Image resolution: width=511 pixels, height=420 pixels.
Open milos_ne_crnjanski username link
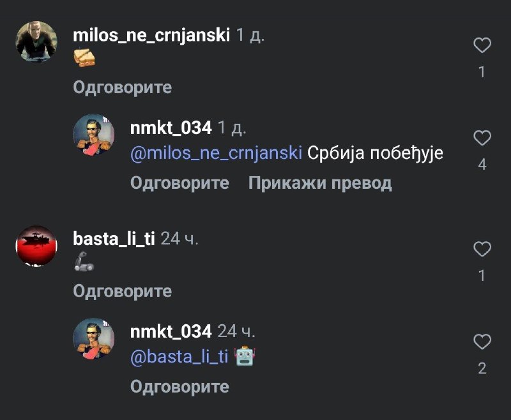pyautogui.click(x=151, y=35)
